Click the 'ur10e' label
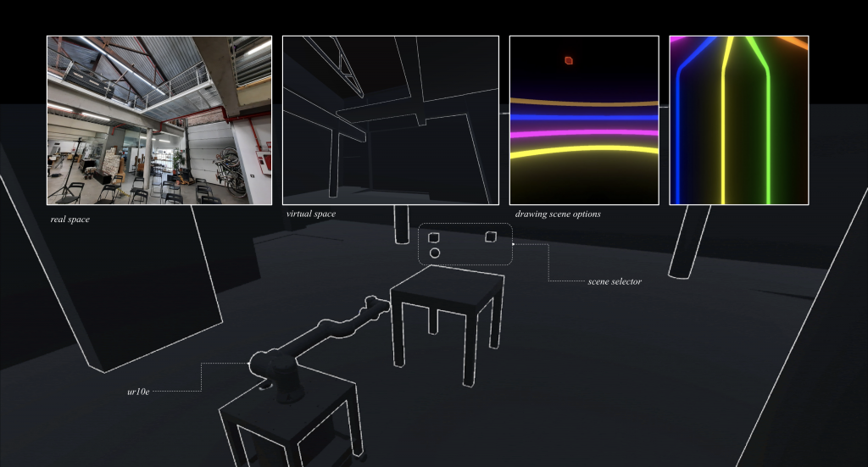Image resolution: width=868 pixels, height=467 pixels. click(x=138, y=392)
